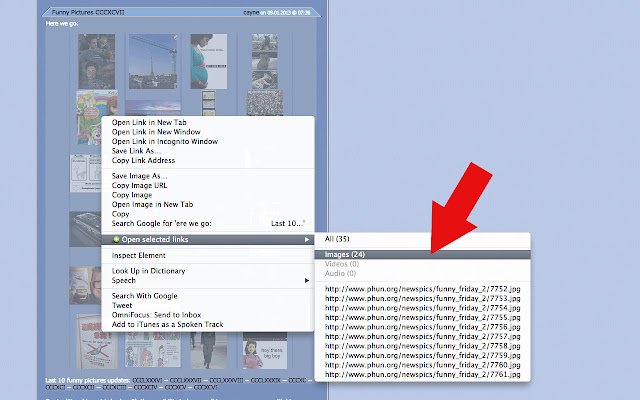
Task: Open the link ending in 7753.jpg
Action: [x=422, y=298]
